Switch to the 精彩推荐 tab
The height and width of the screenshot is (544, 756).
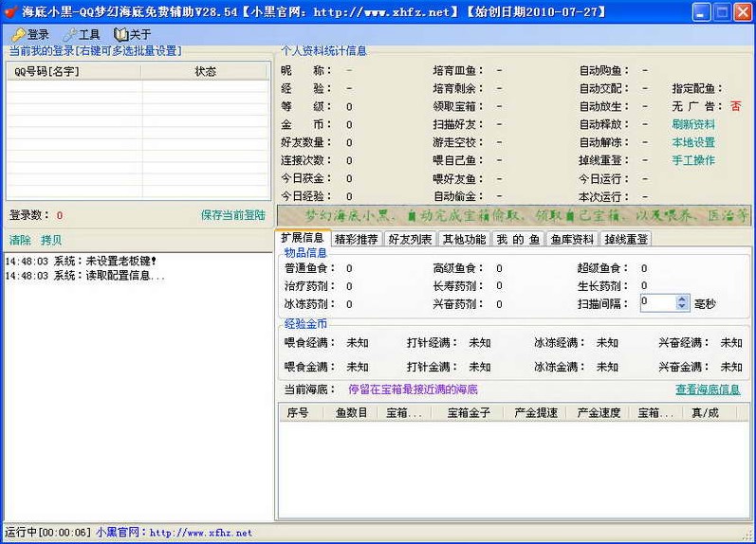pyautogui.click(x=357, y=239)
